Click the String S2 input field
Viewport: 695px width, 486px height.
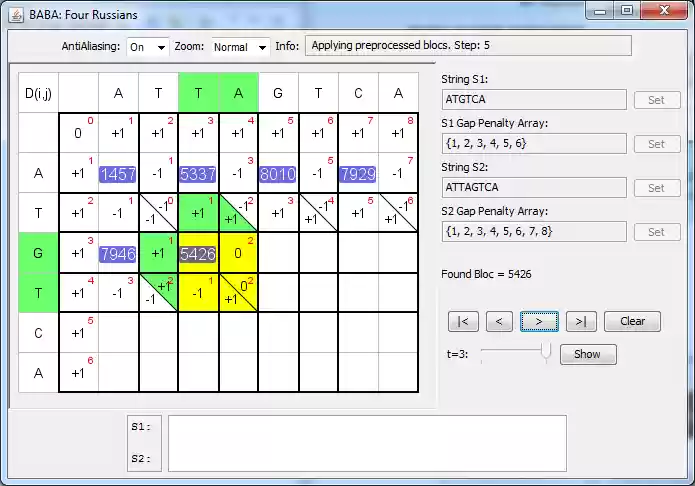[534, 187]
